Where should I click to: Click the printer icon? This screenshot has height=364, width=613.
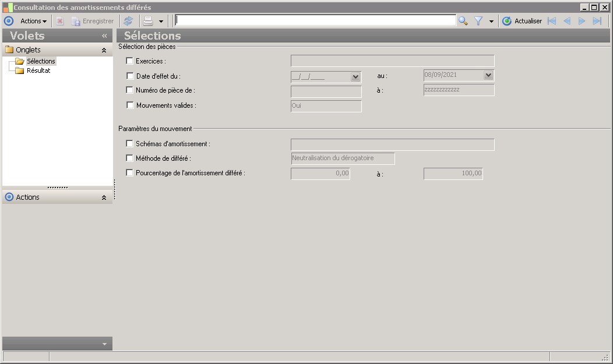click(x=148, y=21)
